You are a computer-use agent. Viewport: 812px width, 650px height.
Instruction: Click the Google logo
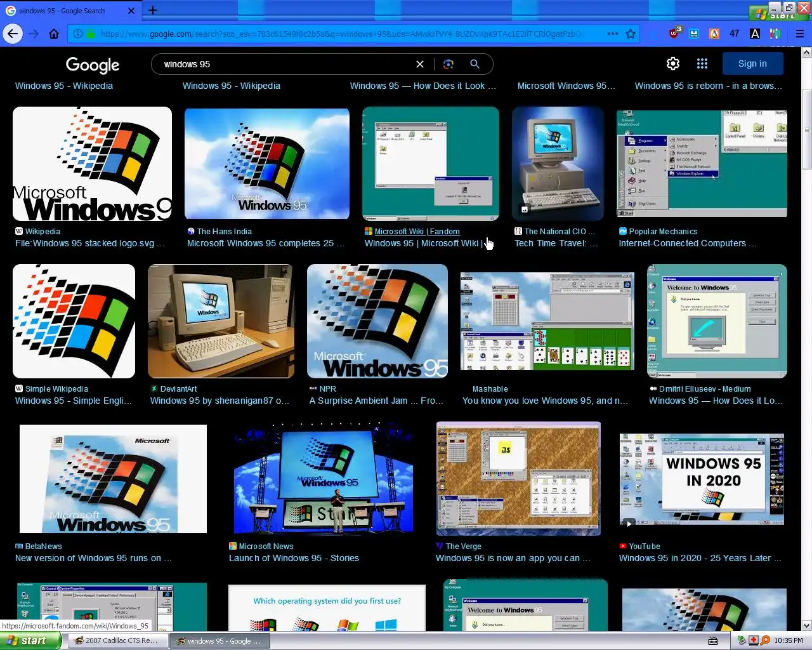[x=93, y=65]
